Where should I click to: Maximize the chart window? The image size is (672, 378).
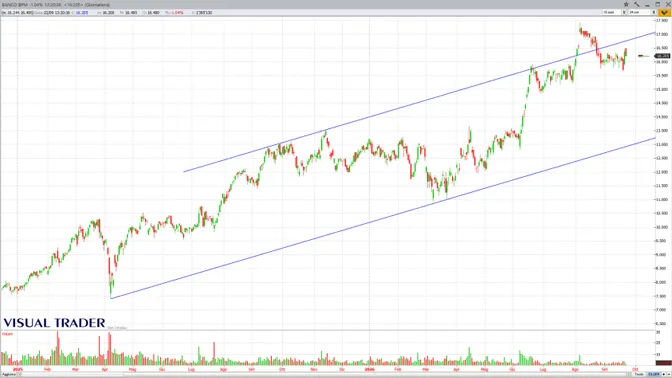click(658, 4)
